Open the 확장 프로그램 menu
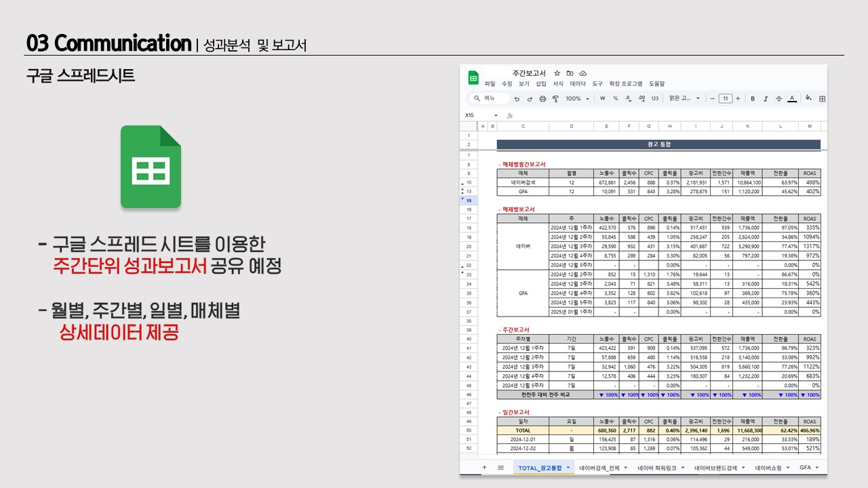868x488 pixels. click(626, 84)
